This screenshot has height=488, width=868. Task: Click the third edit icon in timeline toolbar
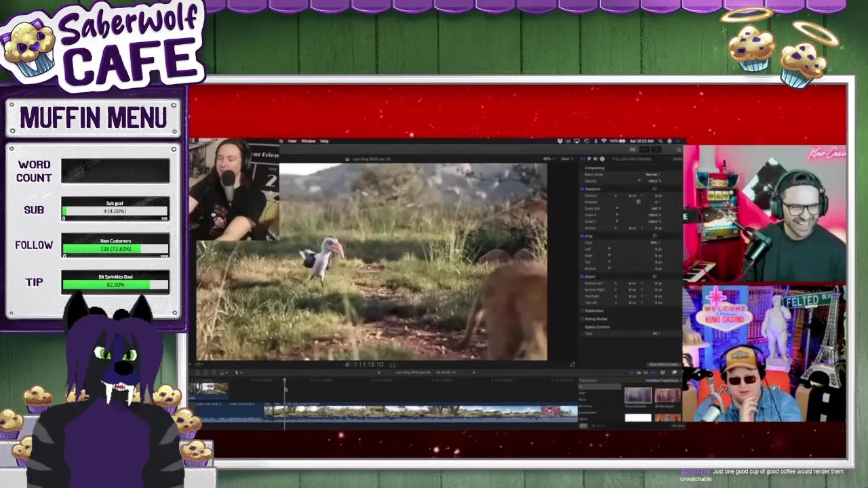tap(214, 372)
